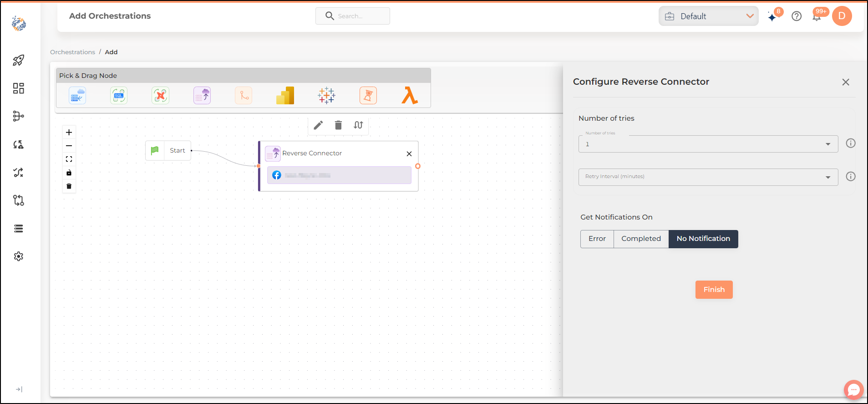Select the AWS Lambda node icon
This screenshot has width=868, height=404.
(410, 96)
